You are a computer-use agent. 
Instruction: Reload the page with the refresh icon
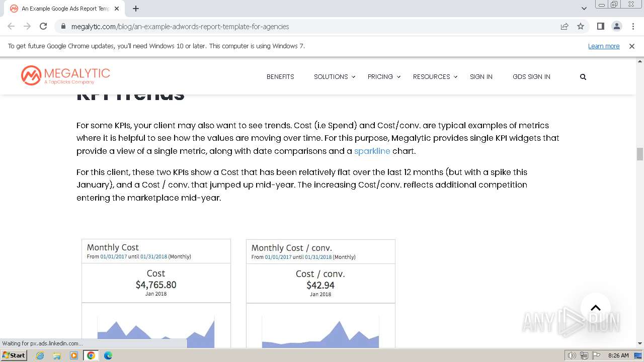[43, 26]
